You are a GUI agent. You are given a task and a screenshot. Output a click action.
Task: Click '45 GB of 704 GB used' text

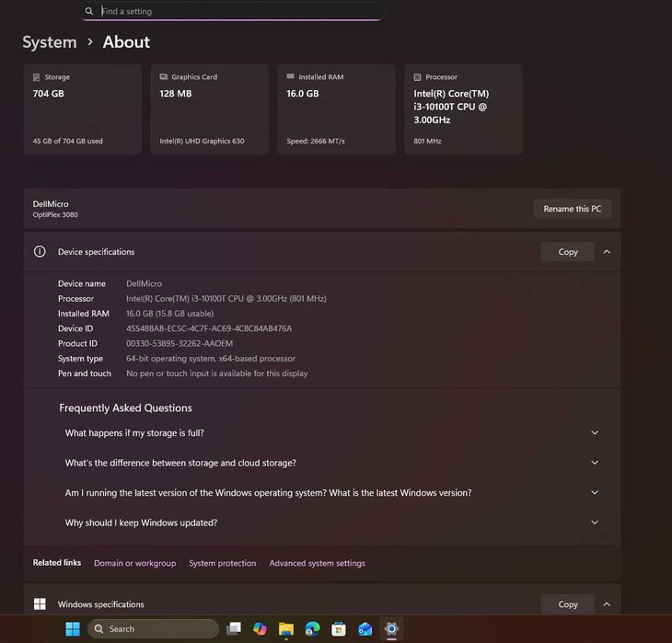click(68, 141)
